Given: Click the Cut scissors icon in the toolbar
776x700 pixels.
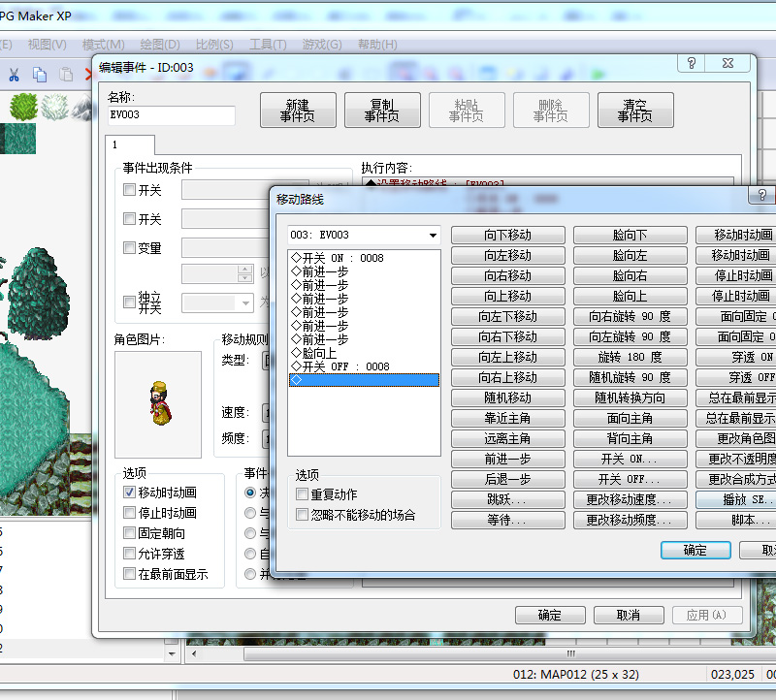Looking at the screenshot, I should tap(14, 75).
